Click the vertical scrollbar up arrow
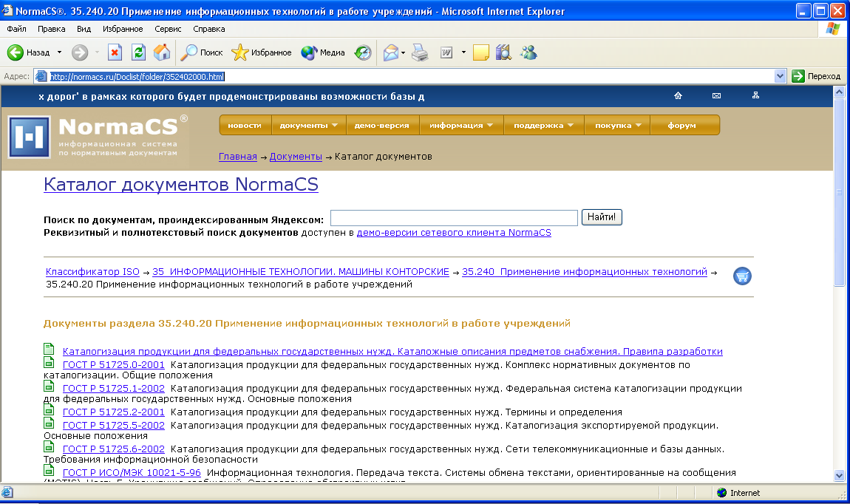The image size is (850, 504). coord(839,92)
